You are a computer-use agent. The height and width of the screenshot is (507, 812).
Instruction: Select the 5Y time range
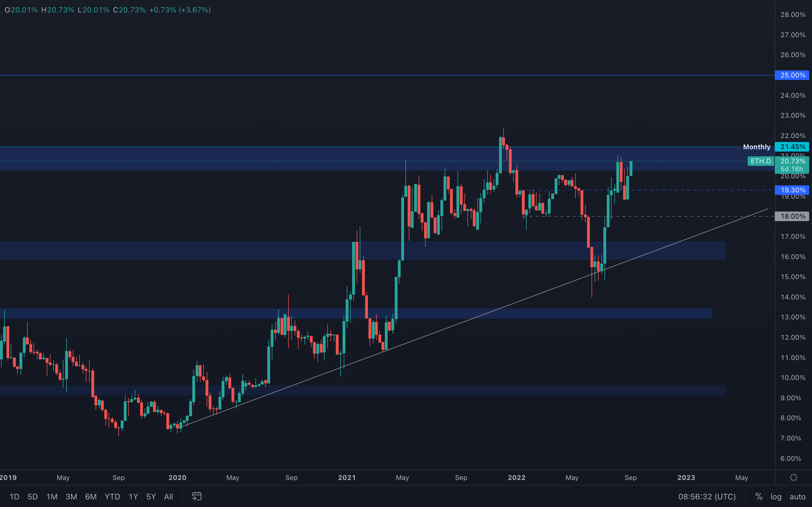tap(151, 497)
